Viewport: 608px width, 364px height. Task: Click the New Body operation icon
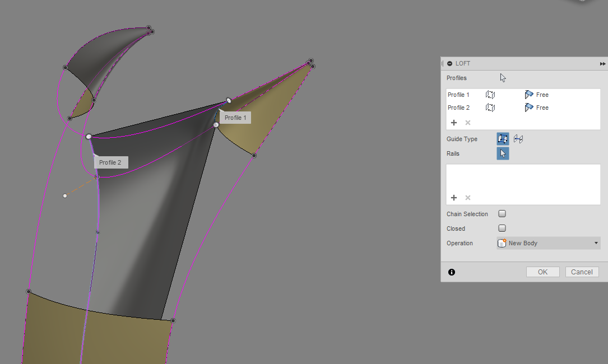pos(502,243)
